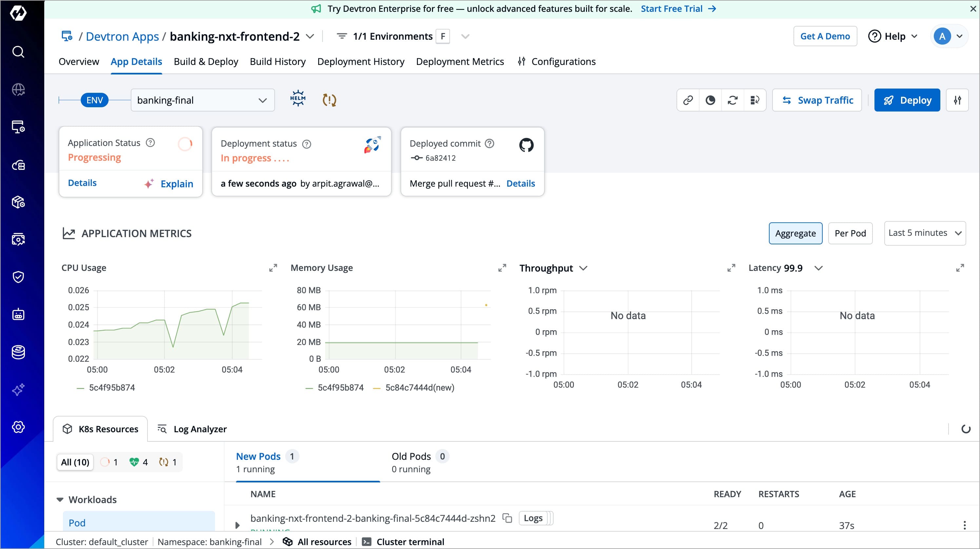
Task: Open Global Configurations gear in sidebar
Action: click(x=18, y=427)
